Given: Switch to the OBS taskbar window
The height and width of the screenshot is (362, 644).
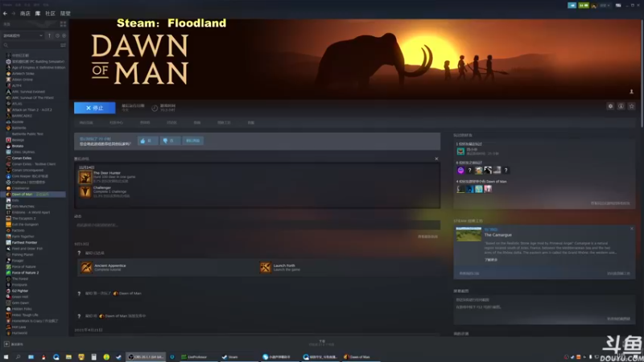Looking at the screenshot, I should [146, 357].
